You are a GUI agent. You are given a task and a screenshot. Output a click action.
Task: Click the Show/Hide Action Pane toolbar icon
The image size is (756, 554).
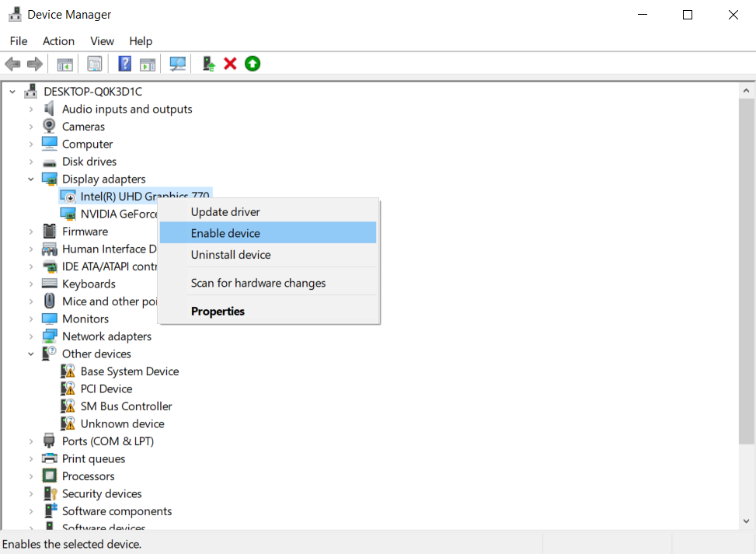[148, 64]
